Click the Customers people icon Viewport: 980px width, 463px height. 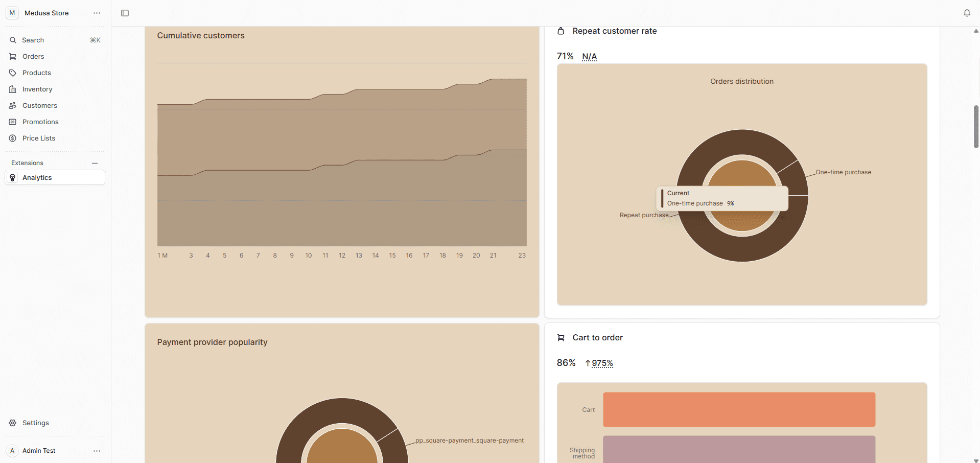tap(13, 106)
